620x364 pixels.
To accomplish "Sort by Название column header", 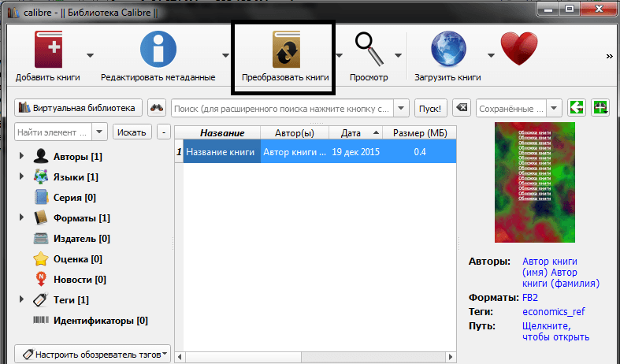I will (222, 133).
